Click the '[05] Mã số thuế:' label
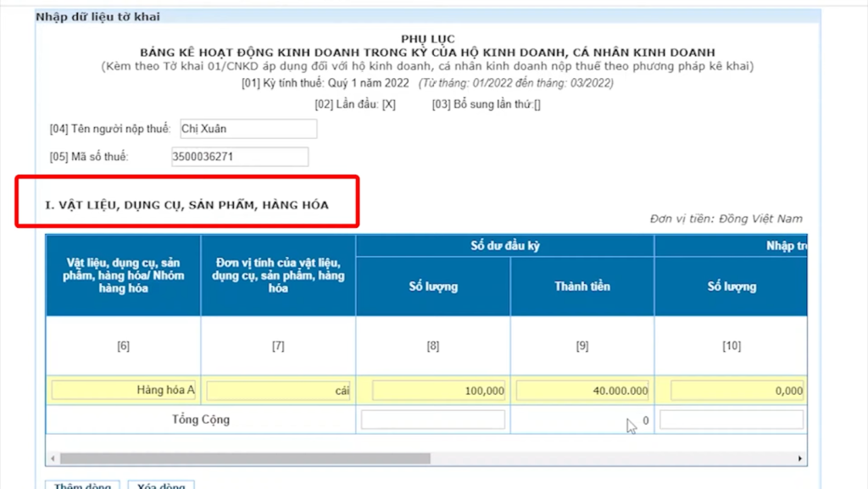The image size is (868, 489). [x=89, y=157]
